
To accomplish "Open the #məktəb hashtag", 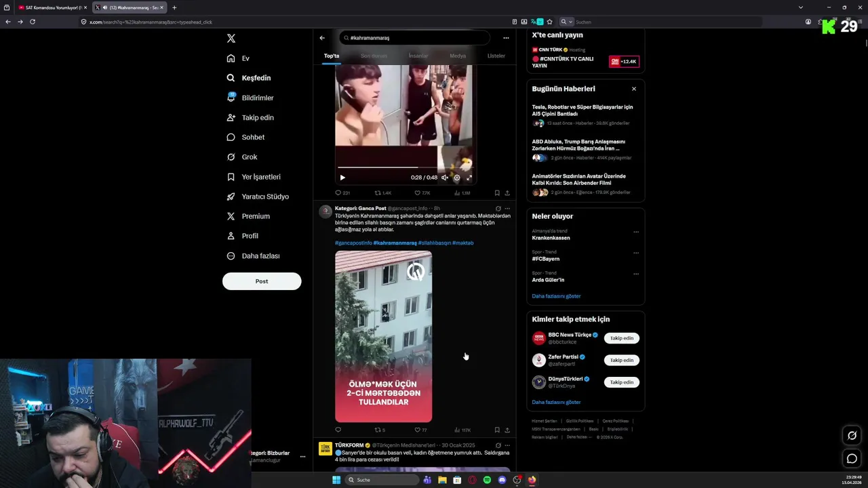I will (463, 243).
